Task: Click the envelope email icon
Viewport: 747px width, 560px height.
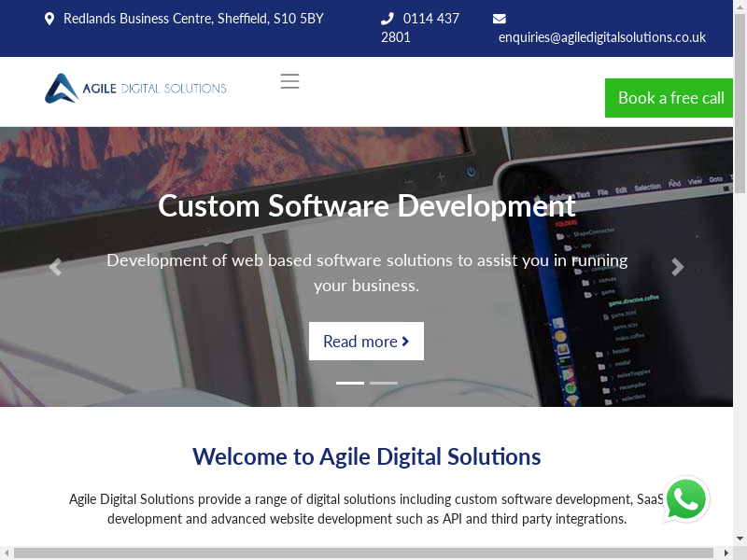Action: pyautogui.click(x=500, y=19)
